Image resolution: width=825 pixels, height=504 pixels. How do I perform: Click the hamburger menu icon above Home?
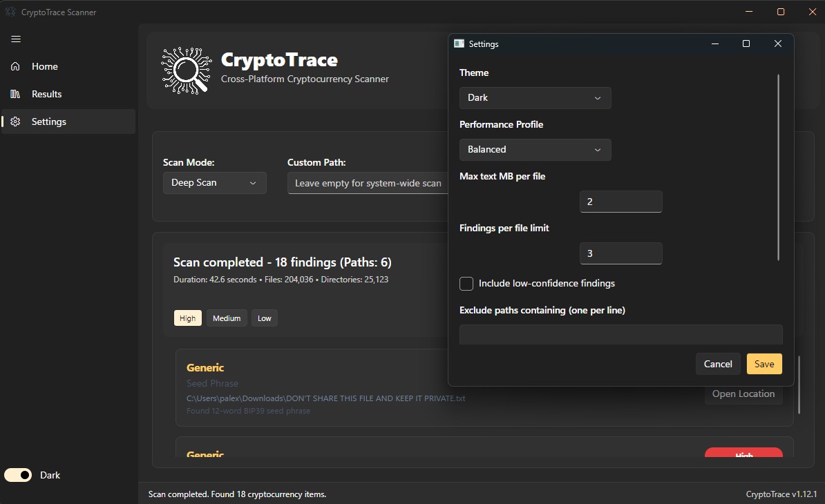(15, 39)
